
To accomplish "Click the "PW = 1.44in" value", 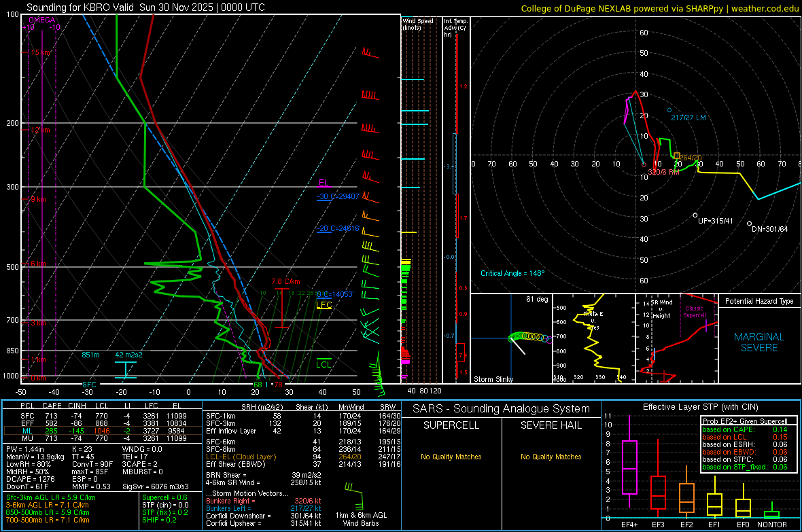I will [x=25, y=449].
